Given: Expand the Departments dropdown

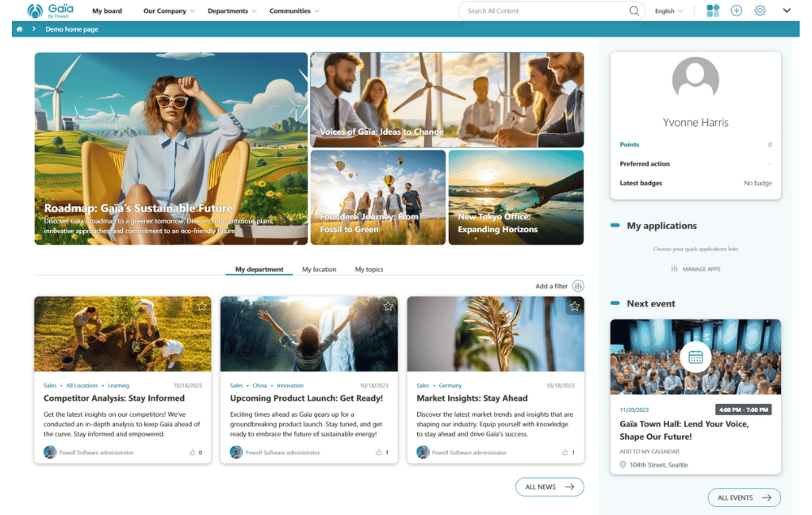Looking at the screenshot, I should (232, 11).
